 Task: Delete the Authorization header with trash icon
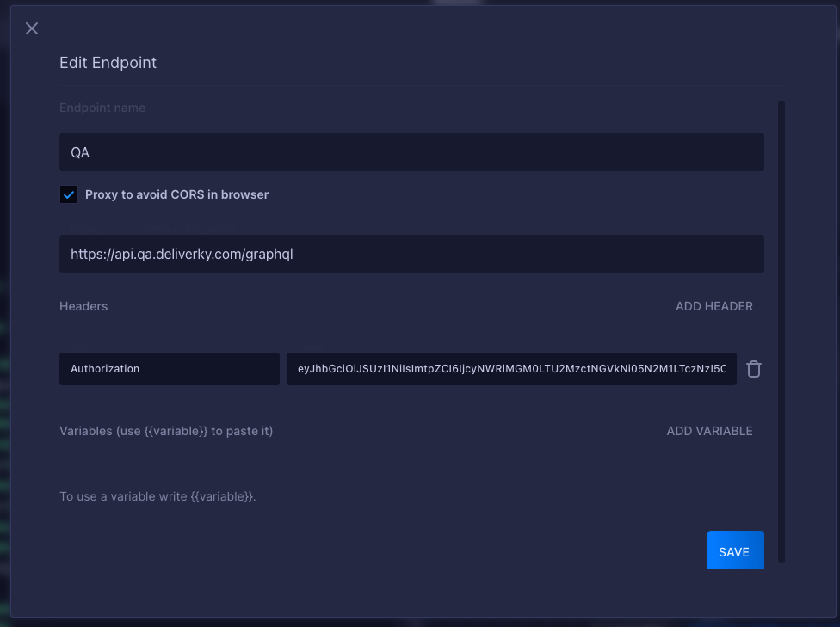[754, 369]
